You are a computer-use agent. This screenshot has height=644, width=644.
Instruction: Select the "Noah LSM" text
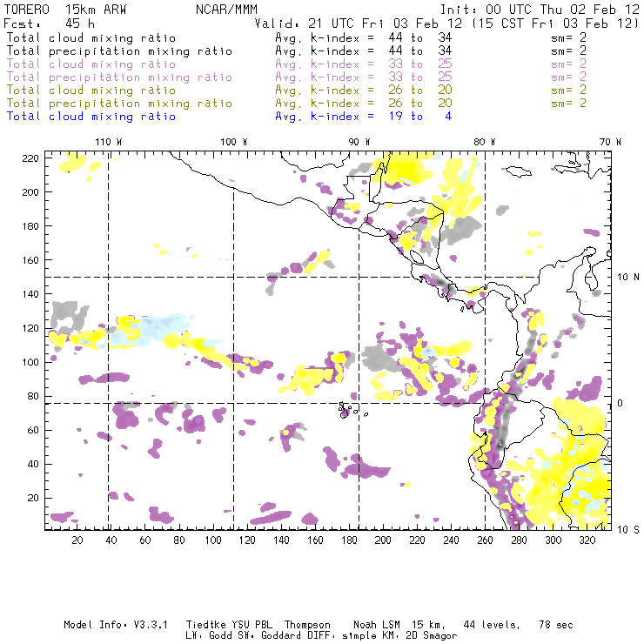(377, 625)
